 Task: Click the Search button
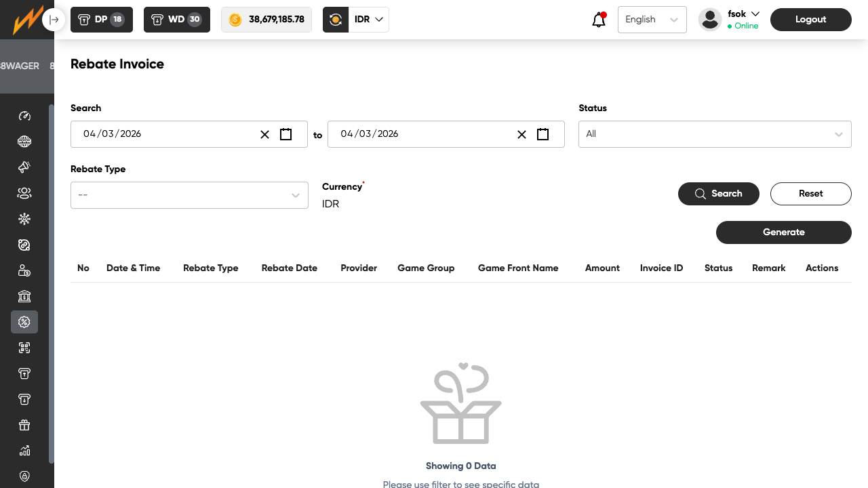[719, 194]
